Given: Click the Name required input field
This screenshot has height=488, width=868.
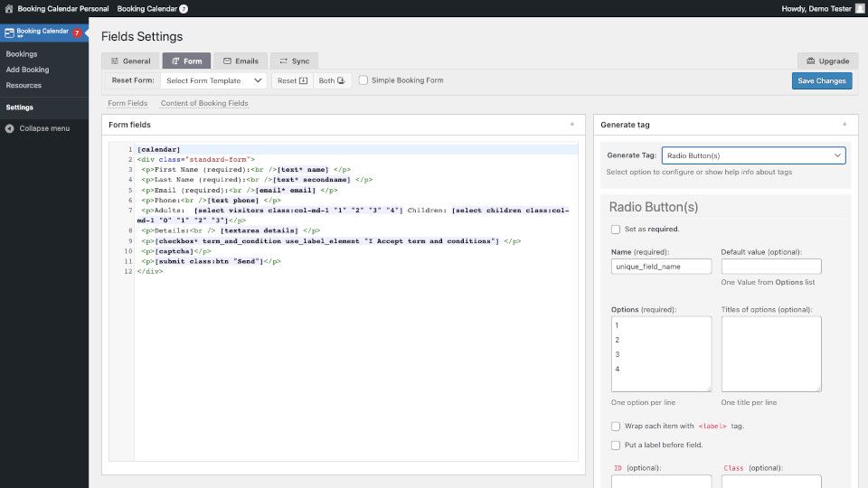Looking at the screenshot, I should [661, 267].
